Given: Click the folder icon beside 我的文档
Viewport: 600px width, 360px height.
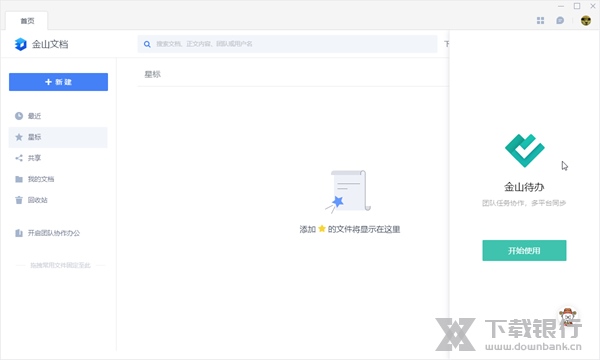Looking at the screenshot, I should [19, 179].
